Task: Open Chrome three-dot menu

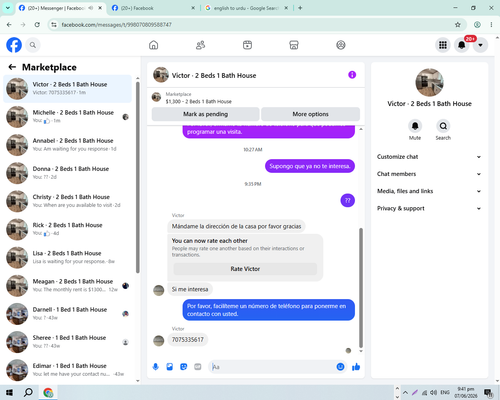Action: (491, 25)
